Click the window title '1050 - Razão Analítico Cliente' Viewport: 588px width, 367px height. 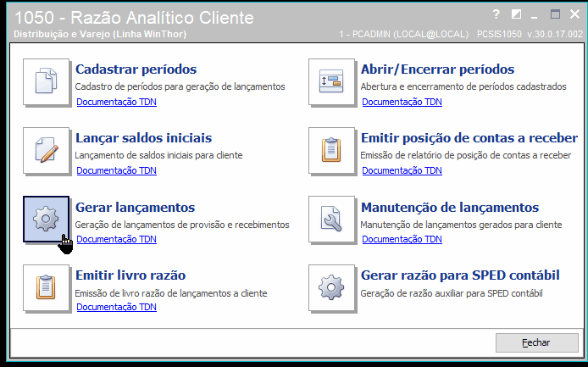(134, 18)
